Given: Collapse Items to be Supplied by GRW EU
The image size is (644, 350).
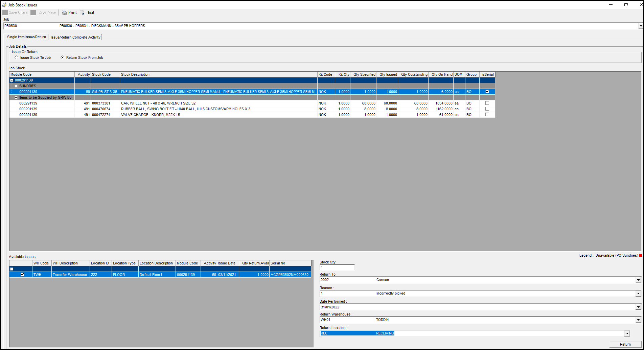Looking at the screenshot, I should pyautogui.click(x=16, y=98).
